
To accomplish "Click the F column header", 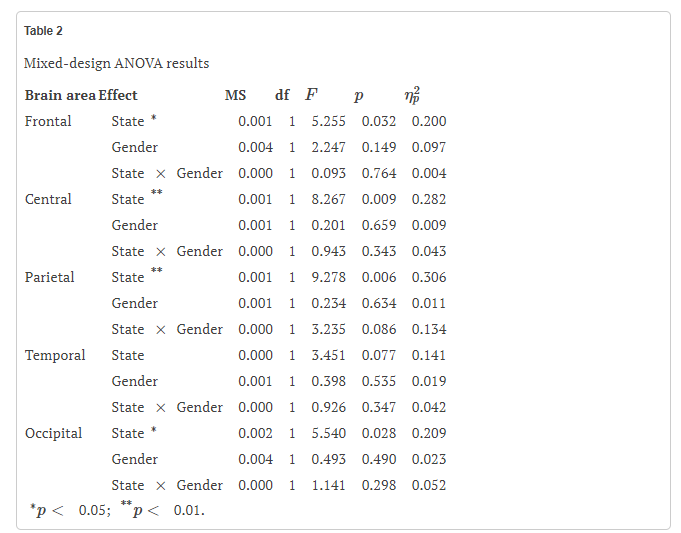I will tap(311, 95).
